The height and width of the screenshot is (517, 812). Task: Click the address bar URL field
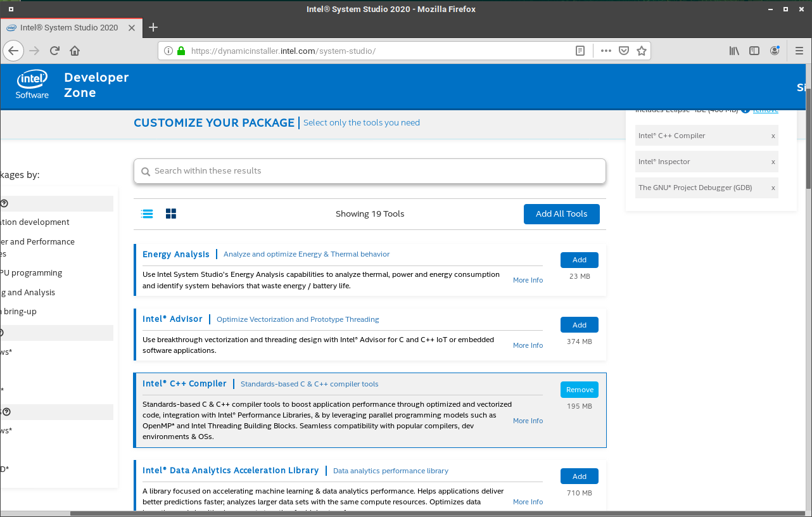[380, 51]
